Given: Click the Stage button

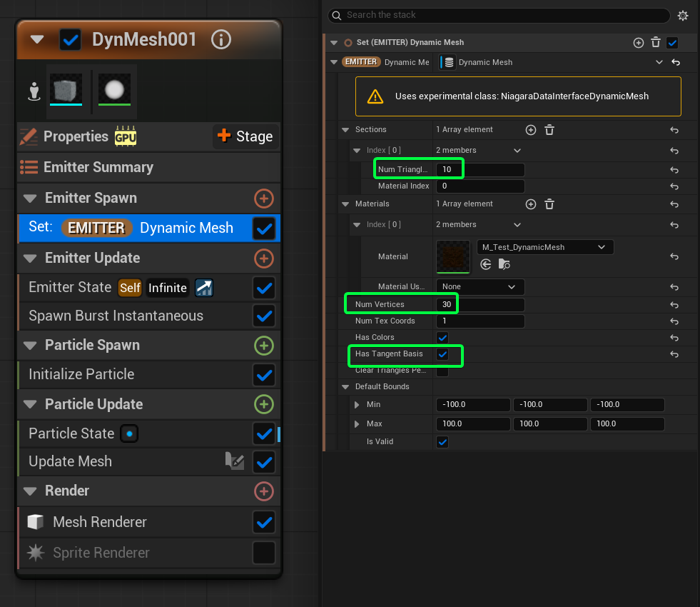Looking at the screenshot, I should click(245, 136).
